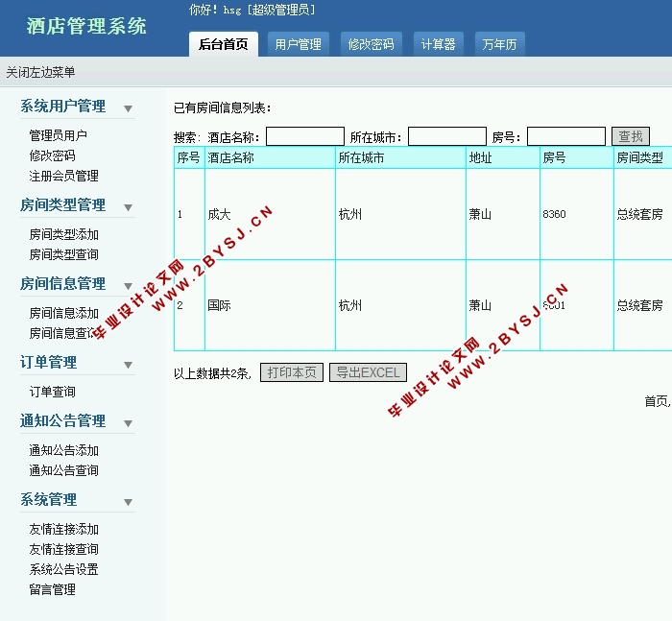The width and height of the screenshot is (672, 621).
Task: Collapse the 房间类型管理 section arrow
Action: [x=128, y=207]
